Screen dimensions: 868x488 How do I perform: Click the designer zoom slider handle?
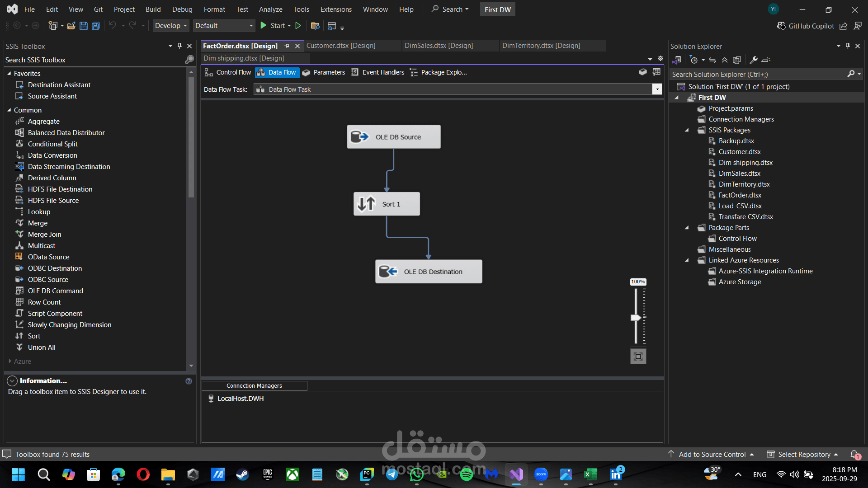click(636, 318)
